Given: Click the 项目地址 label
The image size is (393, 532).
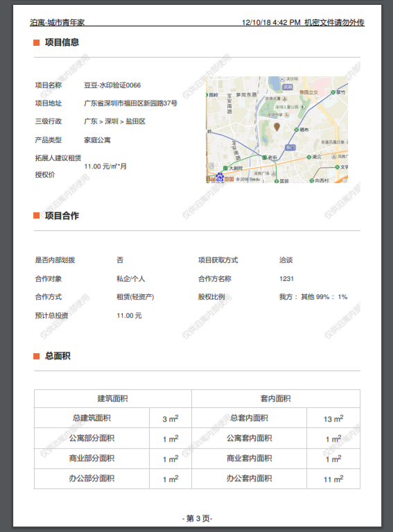Looking at the screenshot, I should tap(48, 103).
